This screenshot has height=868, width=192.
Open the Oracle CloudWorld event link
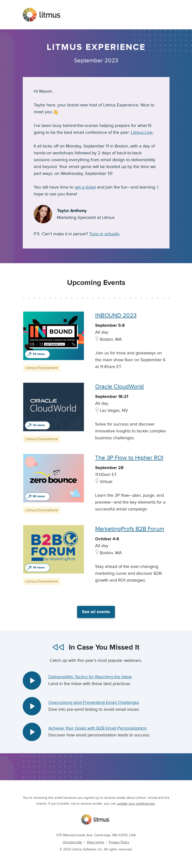point(119,386)
